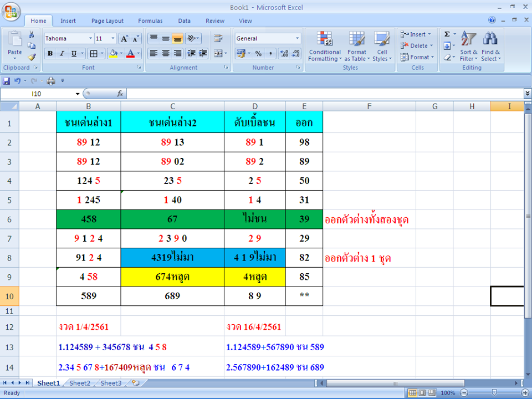Click Orientation text rotate icon
The image size is (532, 399).
(192, 38)
